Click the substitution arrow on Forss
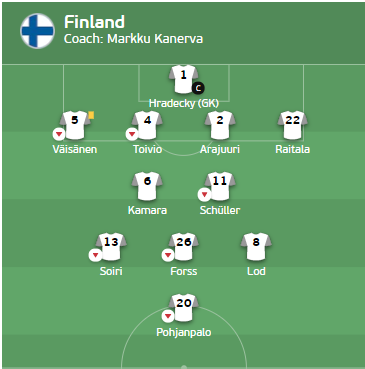This screenshot has width=365, height=369. 168,256
